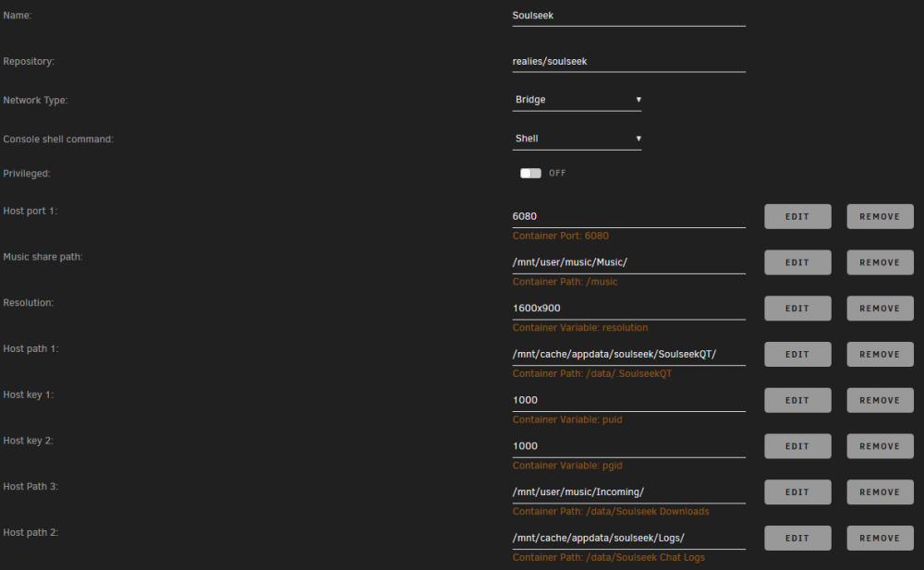Click the 'Container Variable: resolution' hint text

[580, 328]
